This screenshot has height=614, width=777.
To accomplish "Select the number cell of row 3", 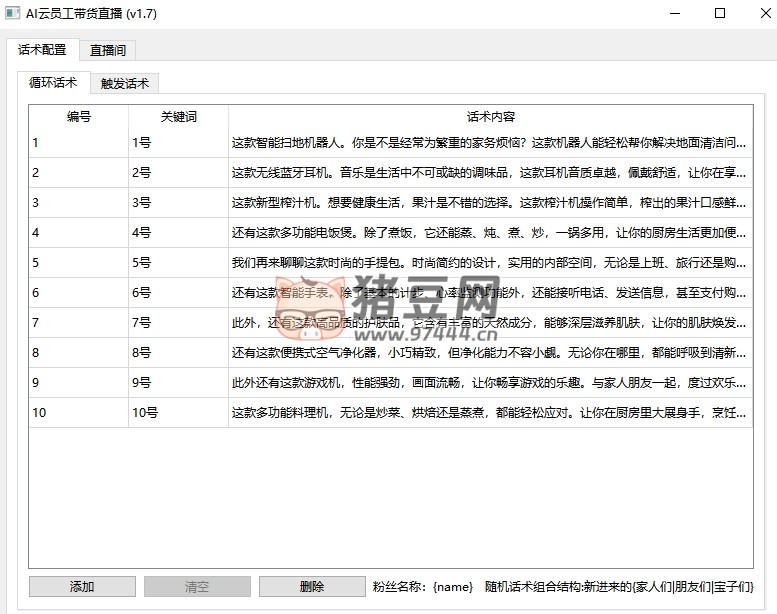I will tap(79, 203).
